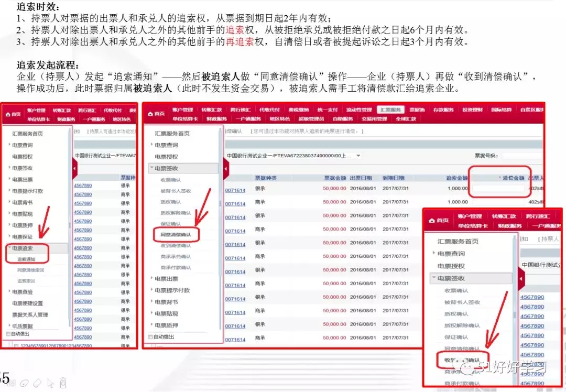The image size is (566, 392).
Task: Select 商承承兑确认 in middle window sidebar
Action: [x=176, y=257]
